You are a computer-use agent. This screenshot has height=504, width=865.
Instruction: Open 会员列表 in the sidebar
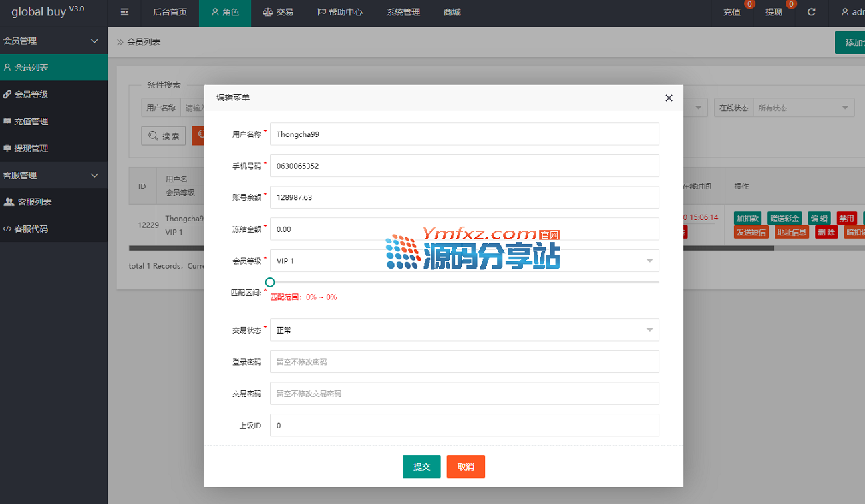click(31, 67)
